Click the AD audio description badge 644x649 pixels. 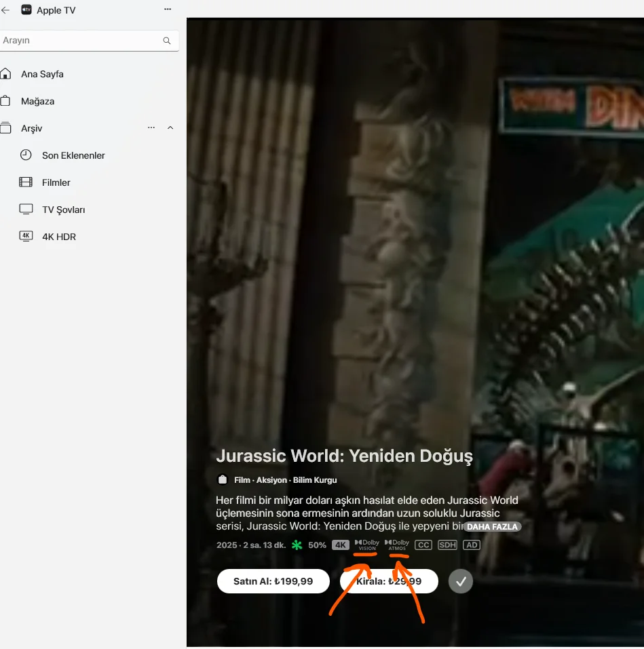(472, 545)
